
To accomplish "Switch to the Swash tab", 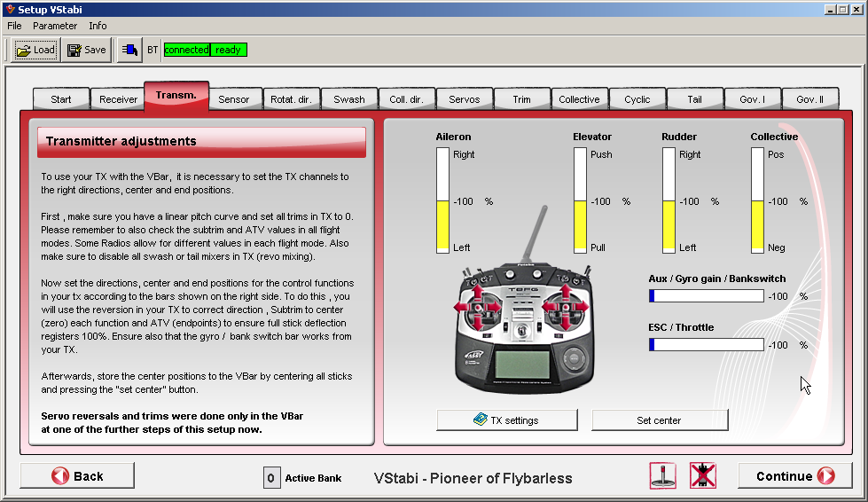I will point(349,99).
